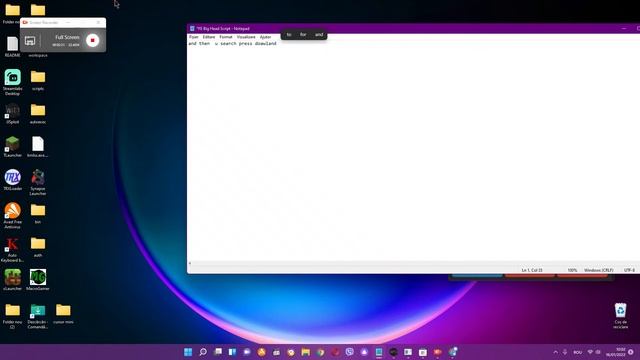Open the taskbar clock and date

coord(616,352)
